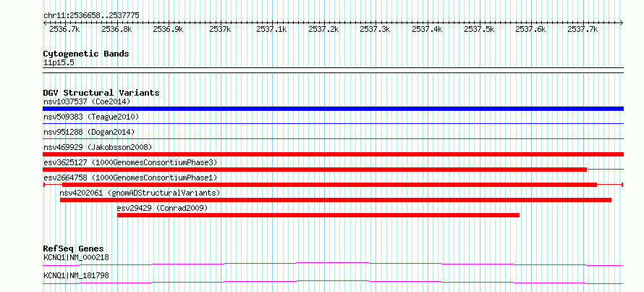
Task: Open variant nsv951288 (Dogan2014) label
Action: pos(89,132)
